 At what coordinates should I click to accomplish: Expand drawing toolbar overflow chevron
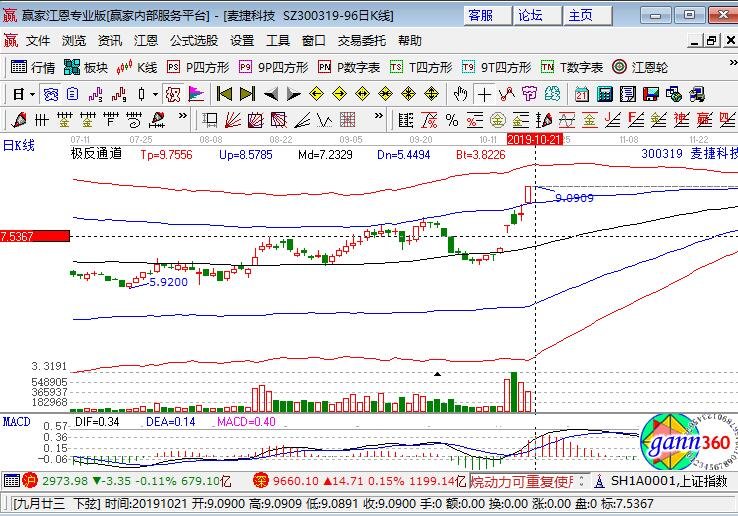coord(182,115)
